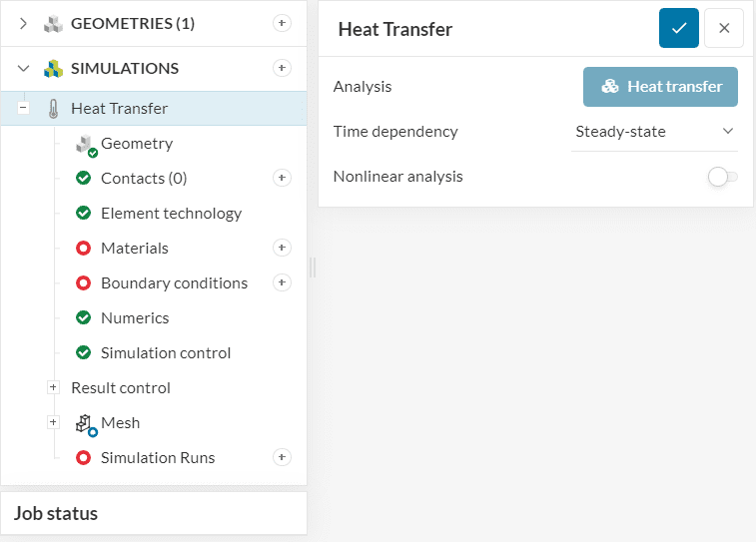Open Simulation control settings
Viewport: 756px width, 542px height.
point(166,352)
